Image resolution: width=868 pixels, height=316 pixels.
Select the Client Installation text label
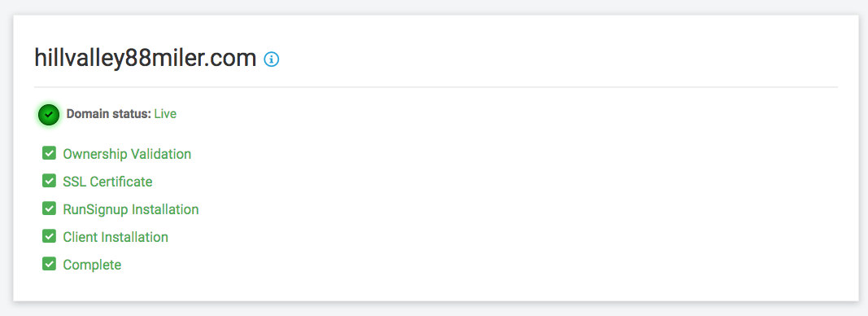[x=116, y=237]
